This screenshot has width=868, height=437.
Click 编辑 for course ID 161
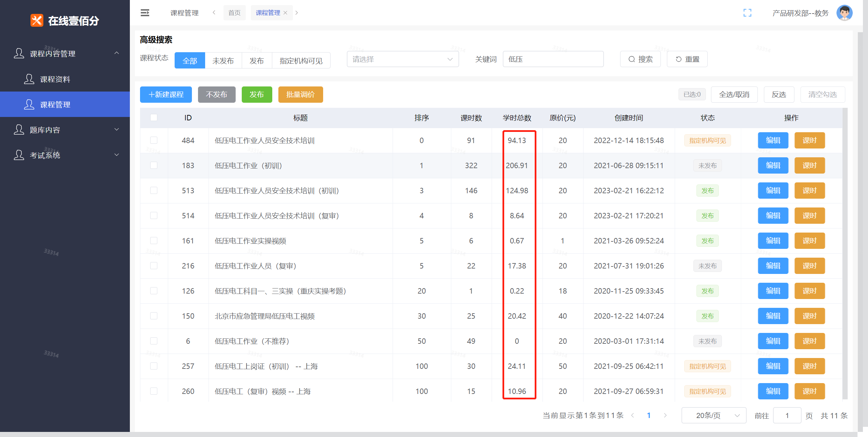tap(773, 241)
